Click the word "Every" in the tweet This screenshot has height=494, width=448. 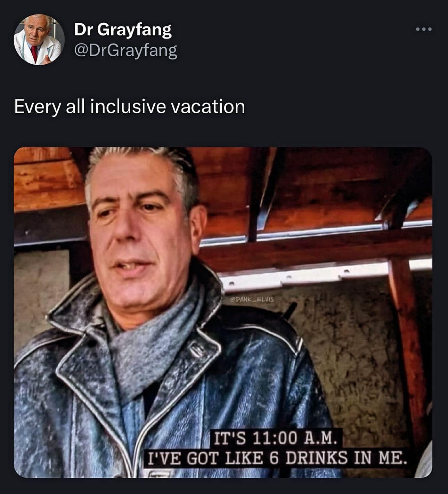(x=37, y=107)
